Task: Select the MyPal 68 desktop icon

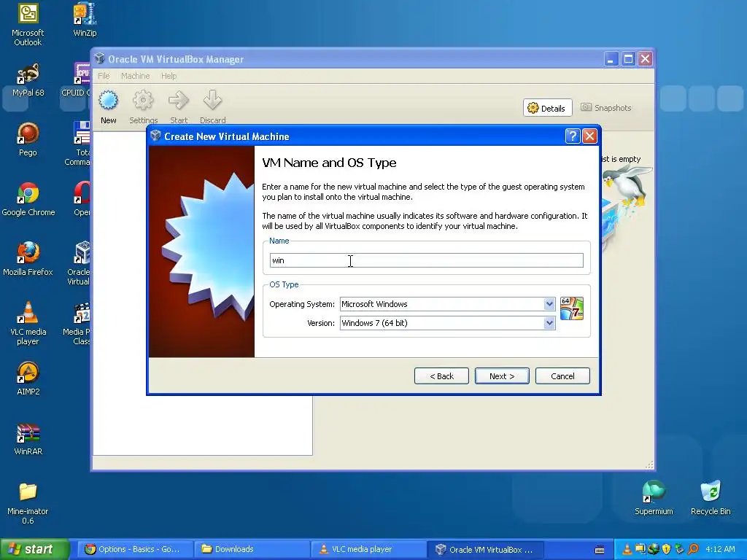Action: [28, 80]
